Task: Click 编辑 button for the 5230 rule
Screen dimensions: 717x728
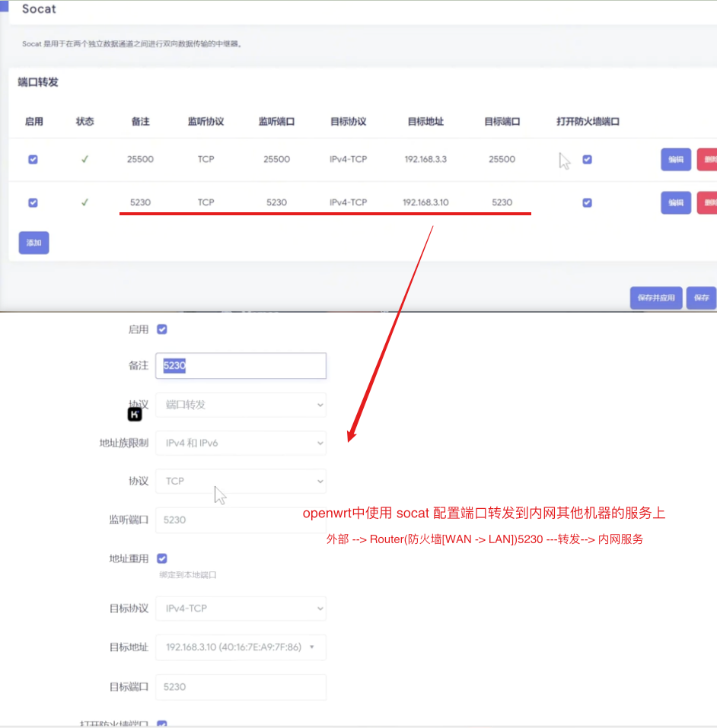Action: pos(675,202)
